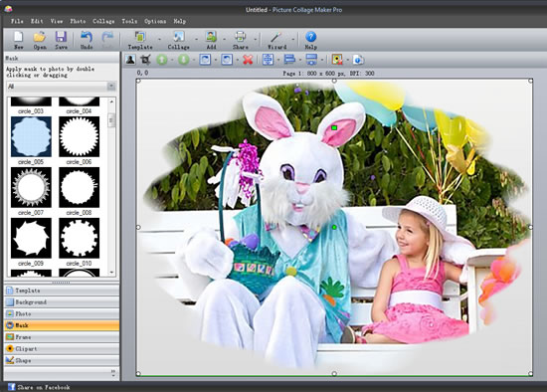Open the Collage menu
Viewport: 547px width, 392px height.
[103, 21]
